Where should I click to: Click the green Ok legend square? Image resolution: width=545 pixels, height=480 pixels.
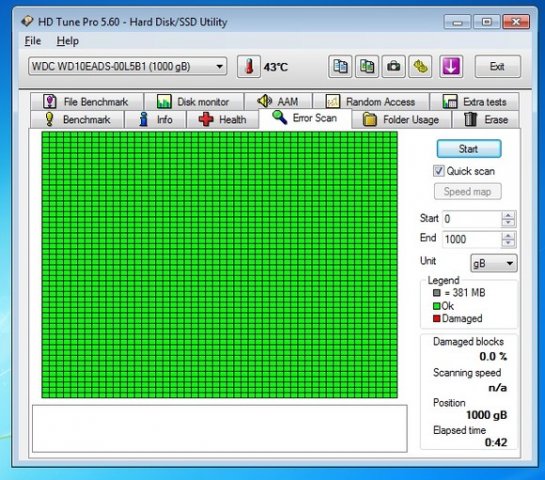437,306
